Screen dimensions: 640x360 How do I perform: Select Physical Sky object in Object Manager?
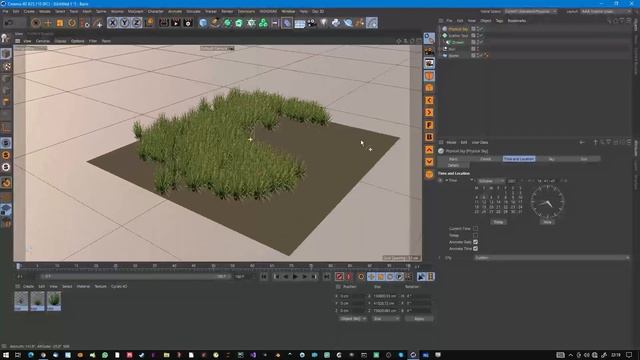(x=458, y=29)
